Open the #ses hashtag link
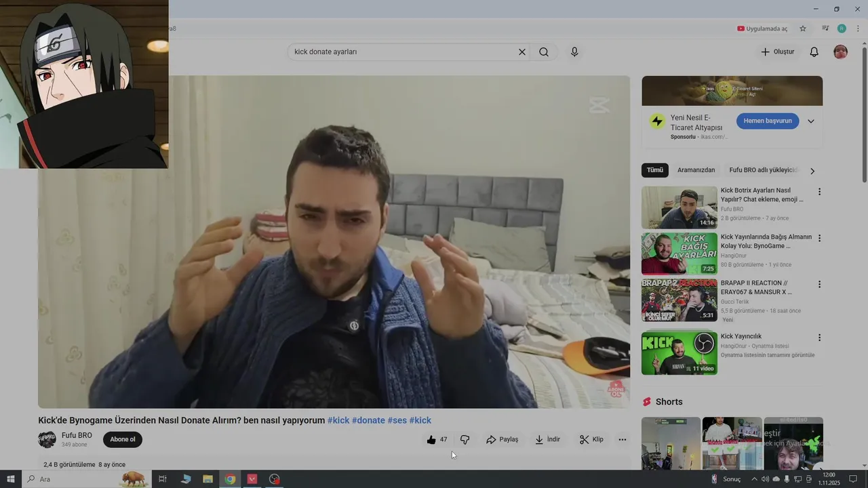868x488 pixels. (x=397, y=420)
